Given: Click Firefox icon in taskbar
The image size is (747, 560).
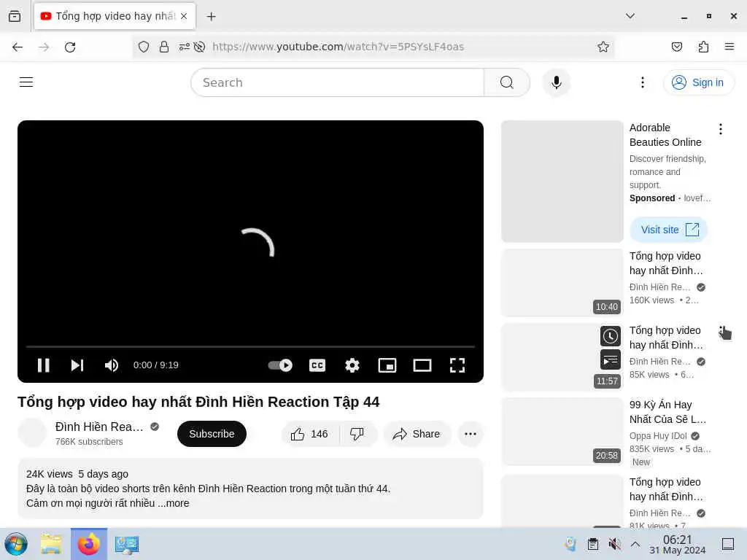Looking at the screenshot, I should (x=89, y=544).
